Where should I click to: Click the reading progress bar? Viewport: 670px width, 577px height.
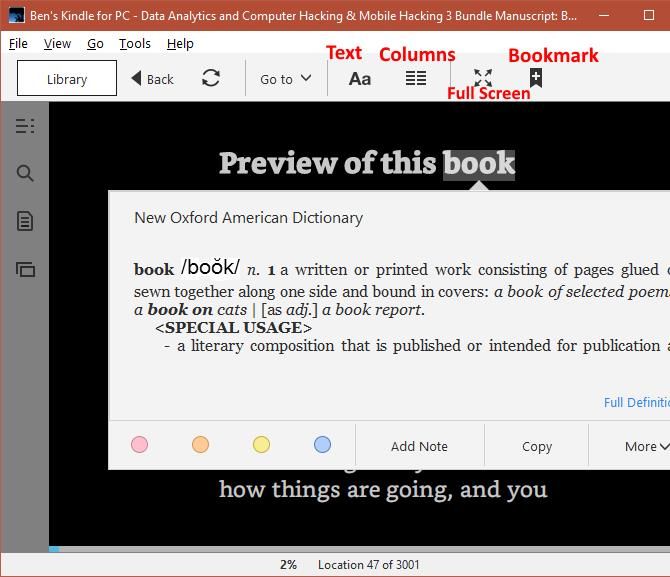click(359, 549)
